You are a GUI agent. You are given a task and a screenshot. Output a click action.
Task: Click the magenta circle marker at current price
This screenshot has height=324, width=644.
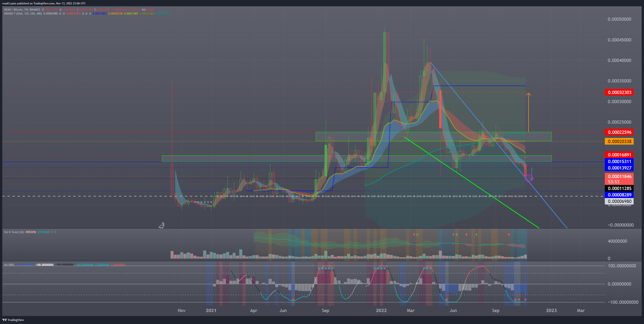[x=529, y=178]
